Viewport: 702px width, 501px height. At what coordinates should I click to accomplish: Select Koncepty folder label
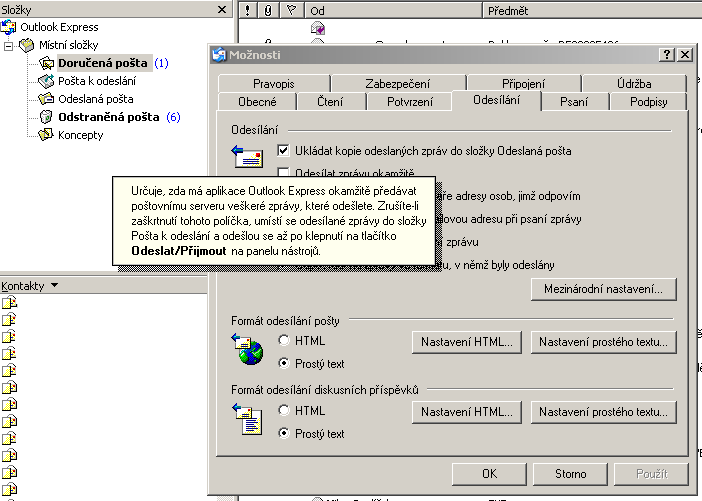(81, 135)
